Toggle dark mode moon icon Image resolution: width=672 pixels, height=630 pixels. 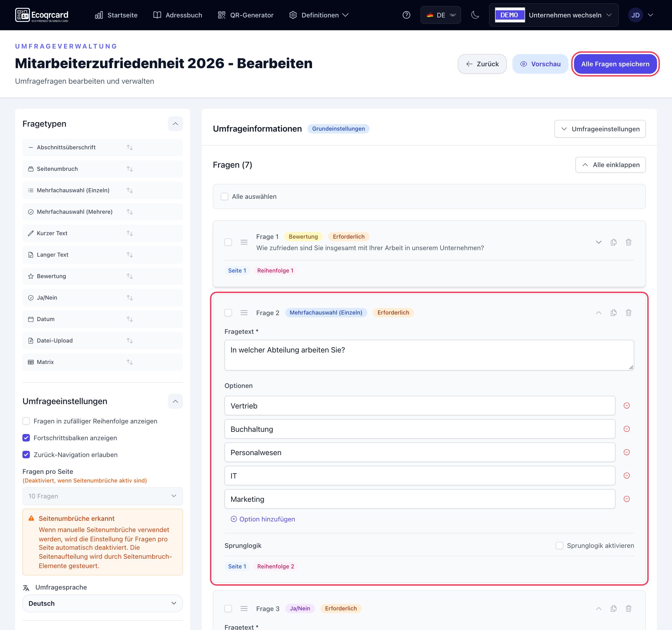(x=475, y=15)
